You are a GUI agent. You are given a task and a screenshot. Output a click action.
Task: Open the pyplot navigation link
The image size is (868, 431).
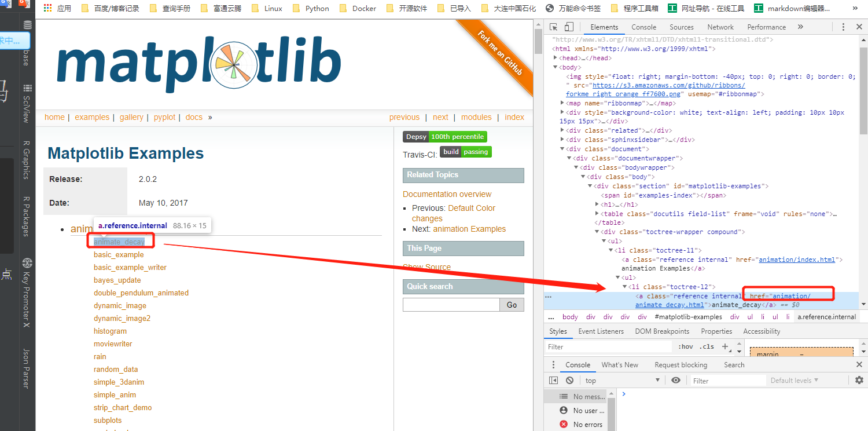coord(164,117)
